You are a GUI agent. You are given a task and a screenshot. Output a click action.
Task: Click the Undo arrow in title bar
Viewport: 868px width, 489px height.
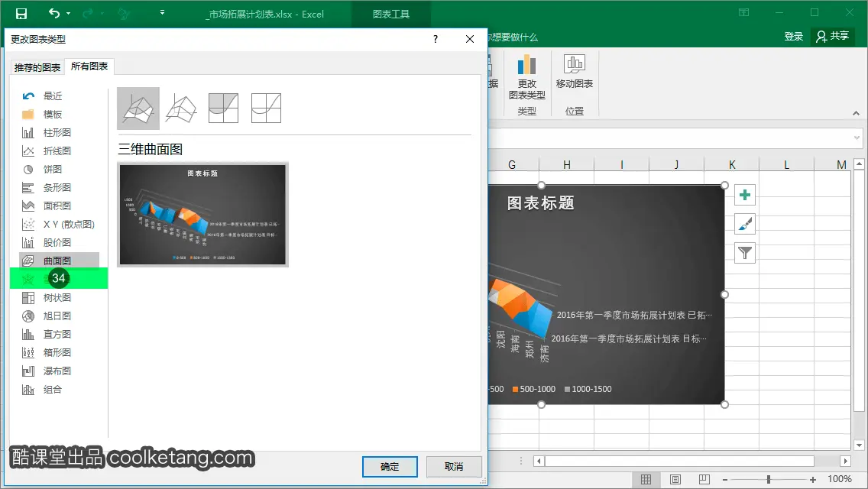[53, 13]
